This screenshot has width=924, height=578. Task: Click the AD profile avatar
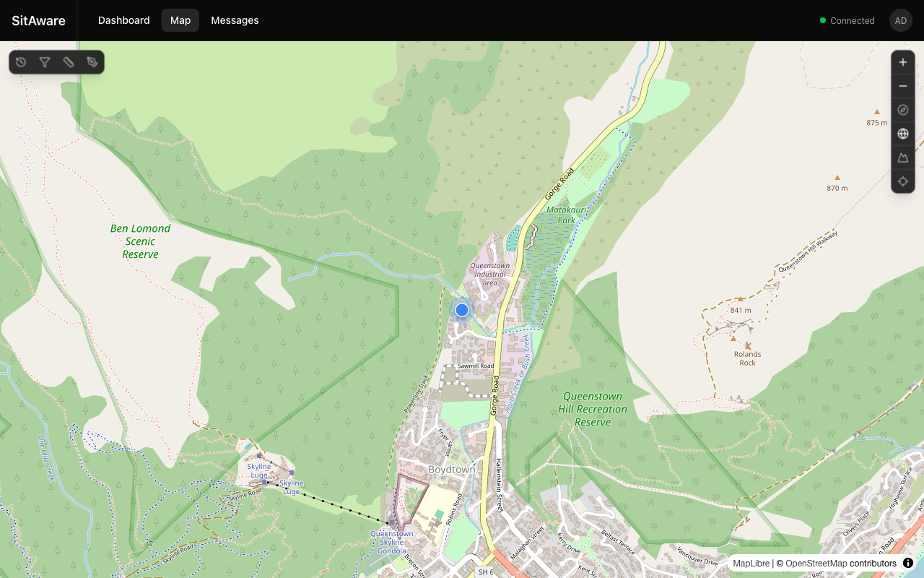pyautogui.click(x=900, y=20)
